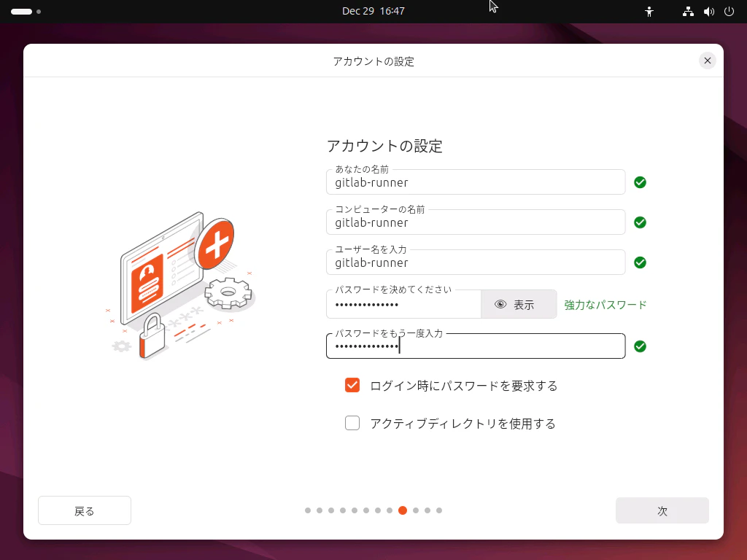Focus the ユーザー名を入力 text field

click(474, 262)
